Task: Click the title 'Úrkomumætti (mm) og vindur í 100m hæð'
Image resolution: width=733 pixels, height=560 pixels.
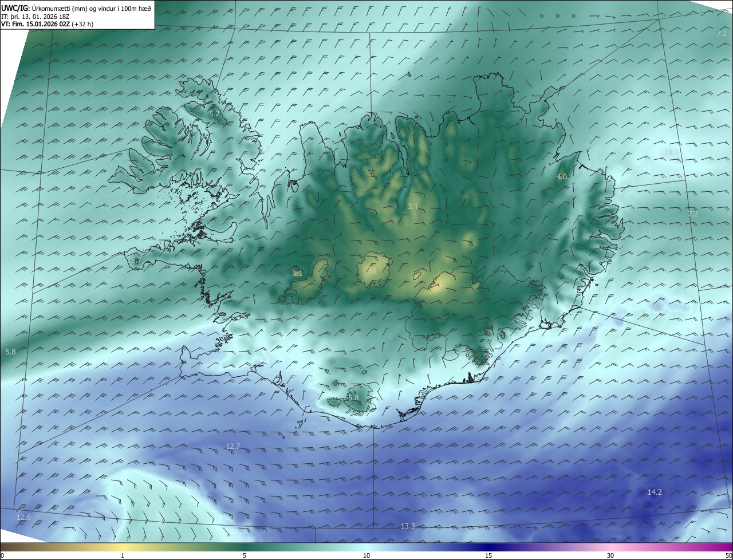Action: click(x=92, y=8)
